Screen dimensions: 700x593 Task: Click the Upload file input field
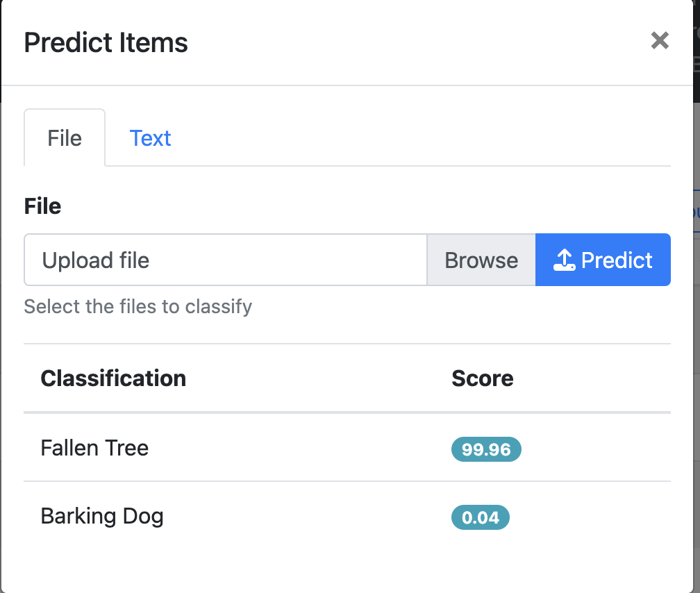[225, 260]
